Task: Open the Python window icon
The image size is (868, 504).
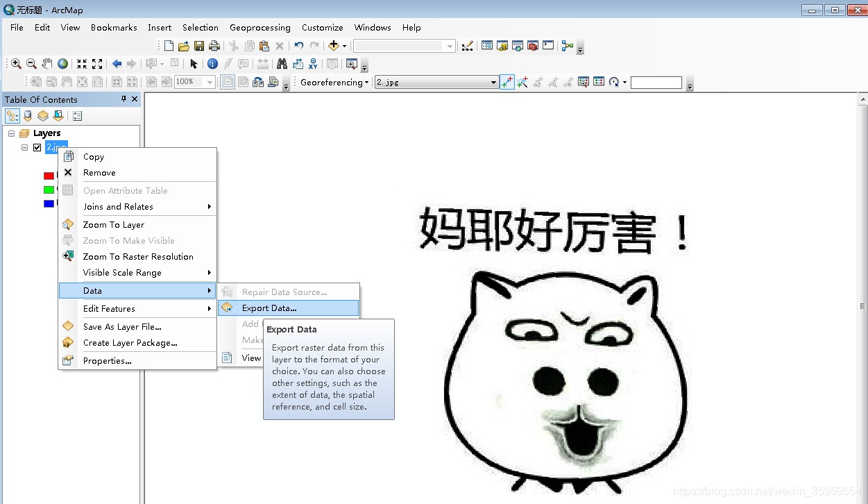Action: 548,46
